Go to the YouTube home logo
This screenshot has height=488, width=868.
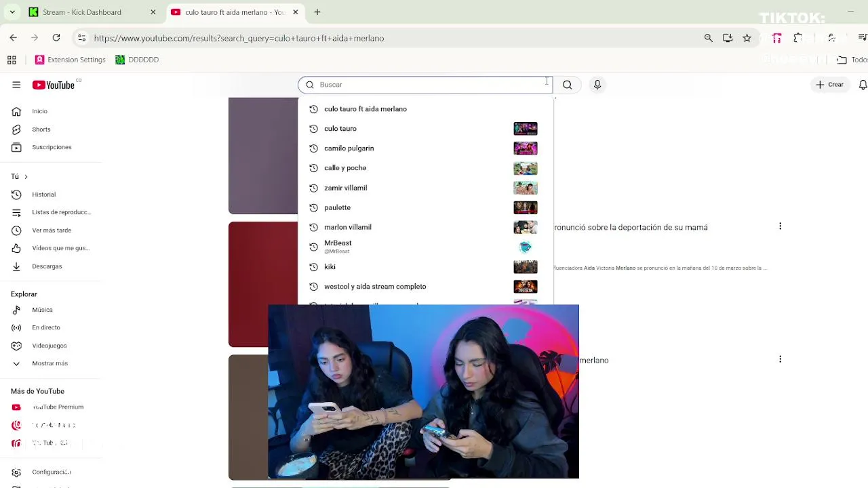tap(54, 85)
